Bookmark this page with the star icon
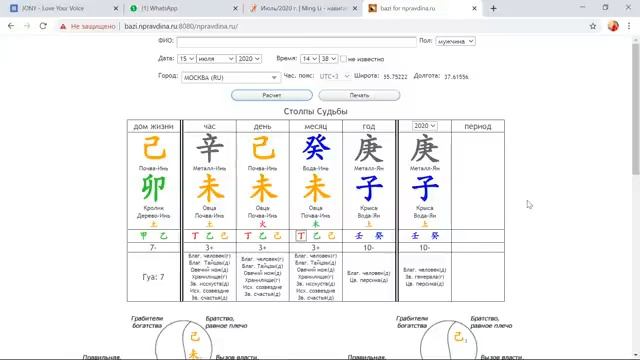The width and height of the screenshot is (640, 360). click(593, 26)
